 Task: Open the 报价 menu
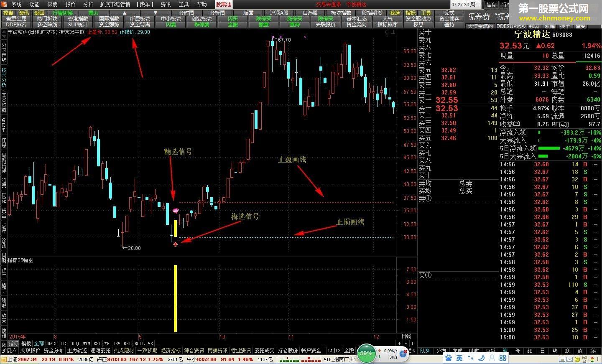70,5
